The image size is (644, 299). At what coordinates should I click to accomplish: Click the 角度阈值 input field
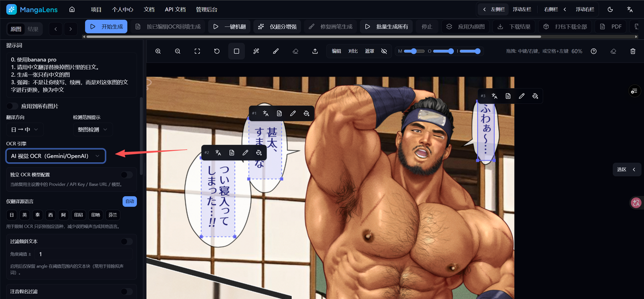point(85,254)
